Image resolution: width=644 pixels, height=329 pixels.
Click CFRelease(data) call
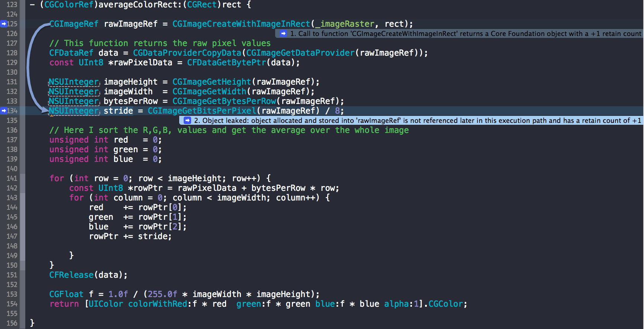[x=88, y=275]
